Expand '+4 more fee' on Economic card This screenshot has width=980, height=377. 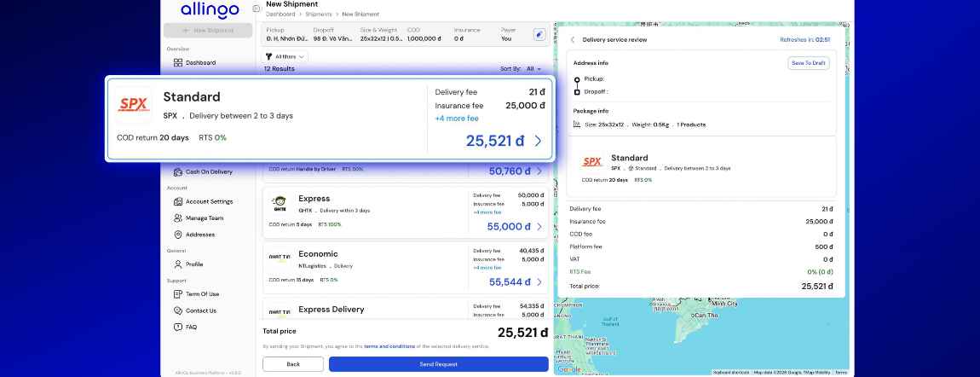coord(487,268)
